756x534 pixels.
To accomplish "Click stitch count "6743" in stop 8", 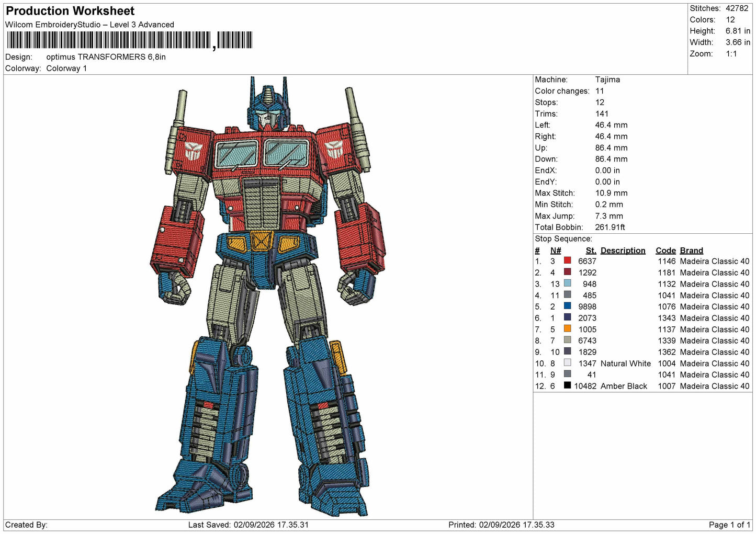I will click(587, 341).
